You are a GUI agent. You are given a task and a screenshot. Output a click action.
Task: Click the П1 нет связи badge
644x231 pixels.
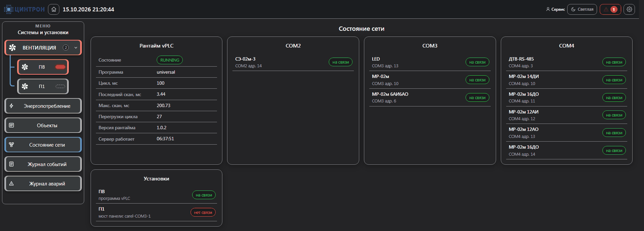click(x=203, y=213)
